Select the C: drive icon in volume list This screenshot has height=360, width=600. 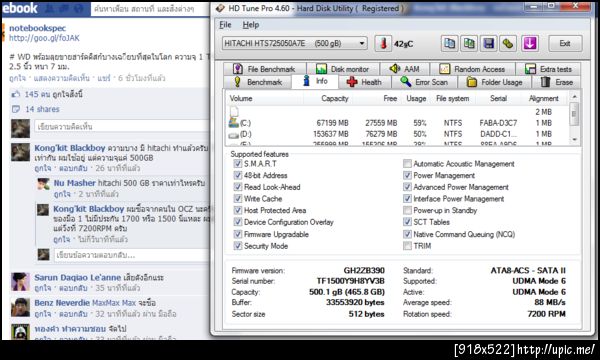pos(233,122)
